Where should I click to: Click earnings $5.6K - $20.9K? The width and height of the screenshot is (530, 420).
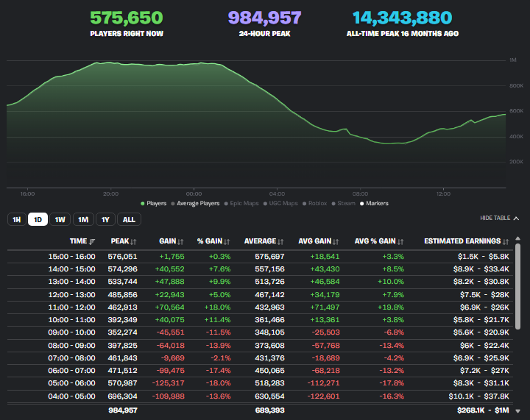[x=481, y=332]
